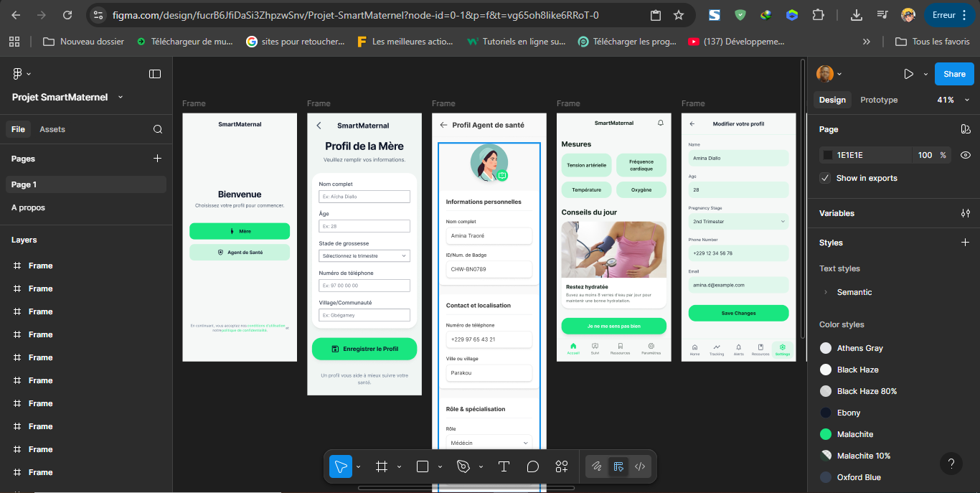Open the Figma main menu logo

click(x=18, y=74)
